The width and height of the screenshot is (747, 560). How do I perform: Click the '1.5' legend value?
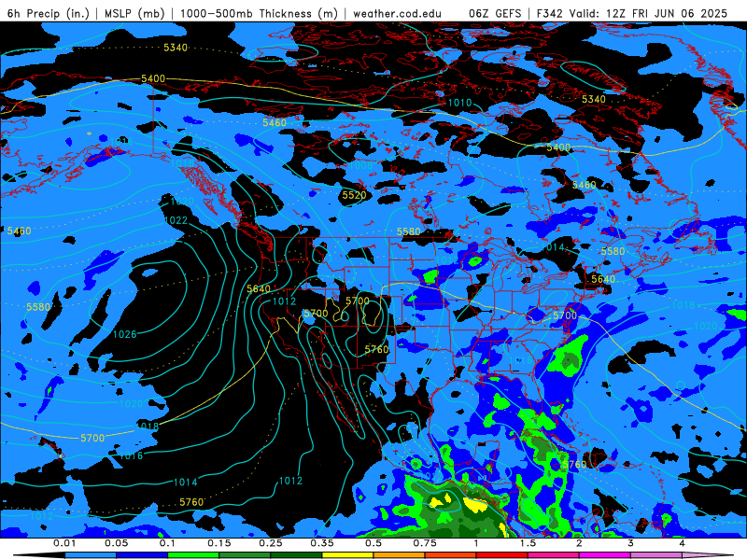click(x=528, y=543)
